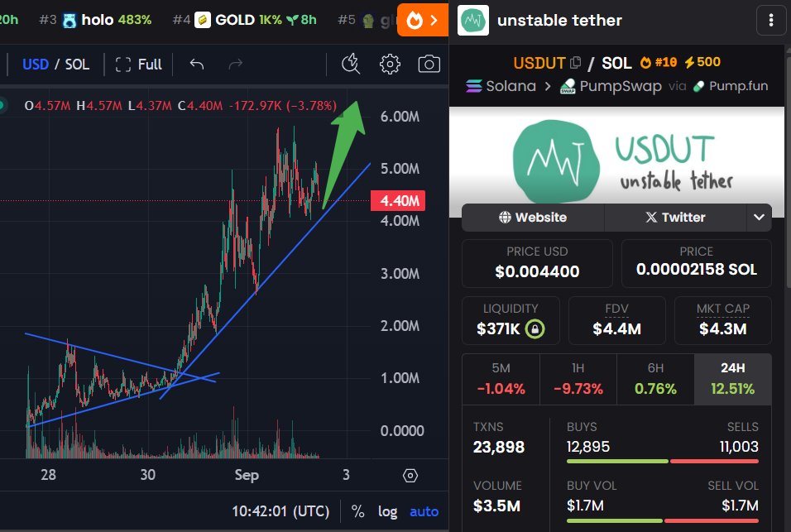Image resolution: width=791 pixels, height=532 pixels.
Task: Click the PumpSwap DEX icon
Action: pyautogui.click(x=568, y=86)
